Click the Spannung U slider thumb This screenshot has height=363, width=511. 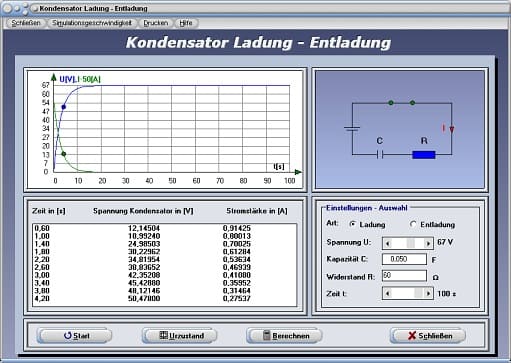coord(411,243)
